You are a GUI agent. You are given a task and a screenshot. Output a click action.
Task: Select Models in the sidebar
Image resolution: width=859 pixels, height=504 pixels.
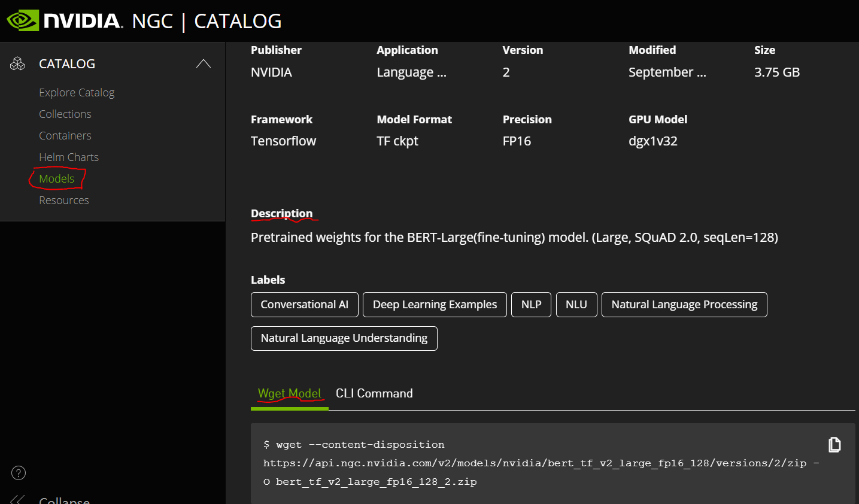coord(57,178)
